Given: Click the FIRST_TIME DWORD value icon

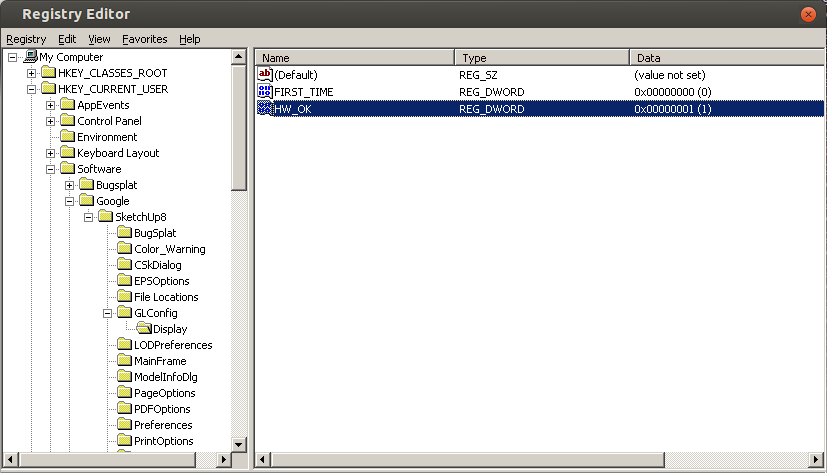Looking at the screenshot, I should coord(265,92).
